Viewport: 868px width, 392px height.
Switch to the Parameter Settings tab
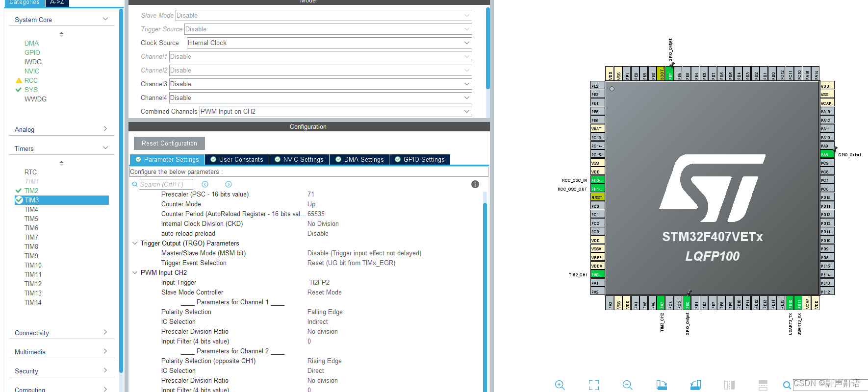click(167, 159)
